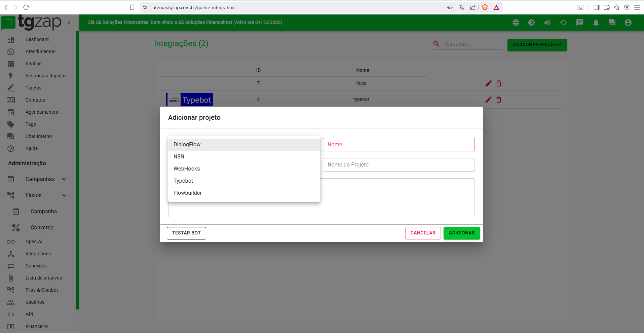Click the TESTAR BOT button
The image size is (644, 333).
tap(186, 233)
